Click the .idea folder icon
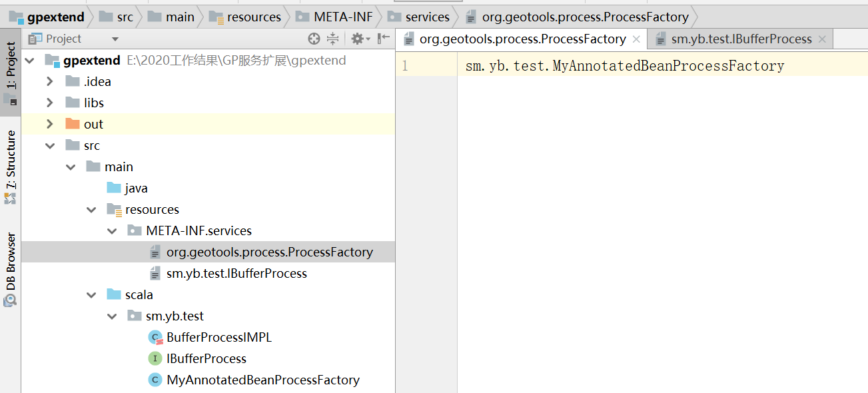Viewport: 868px width, 393px height. pyautogui.click(x=73, y=82)
